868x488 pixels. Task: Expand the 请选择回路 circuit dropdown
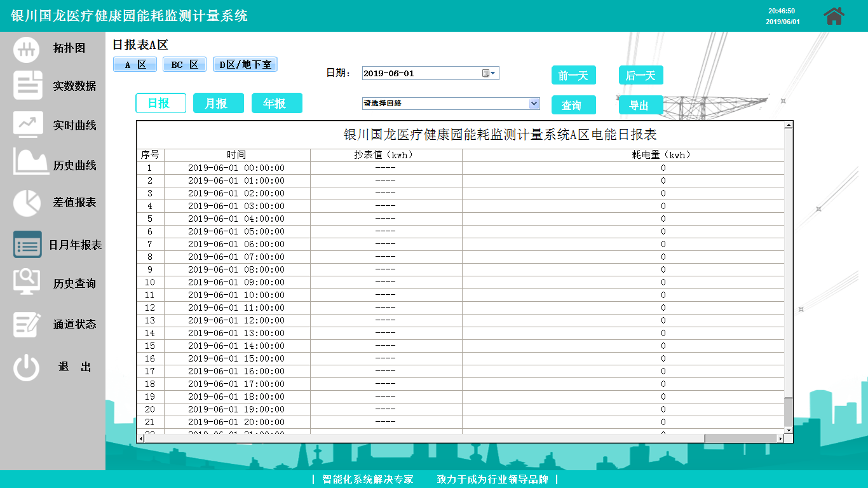pyautogui.click(x=533, y=104)
